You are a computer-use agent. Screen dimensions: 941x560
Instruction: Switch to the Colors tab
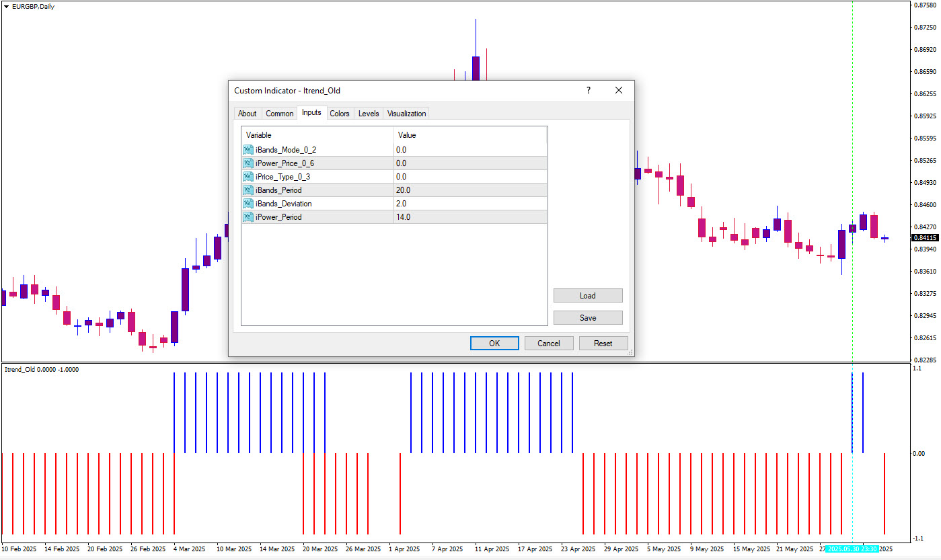click(340, 114)
